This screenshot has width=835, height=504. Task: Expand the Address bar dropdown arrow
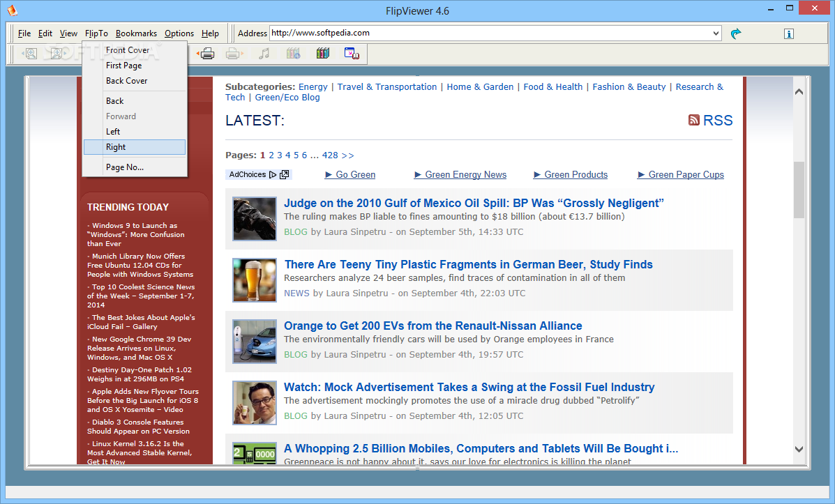coord(716,33)
